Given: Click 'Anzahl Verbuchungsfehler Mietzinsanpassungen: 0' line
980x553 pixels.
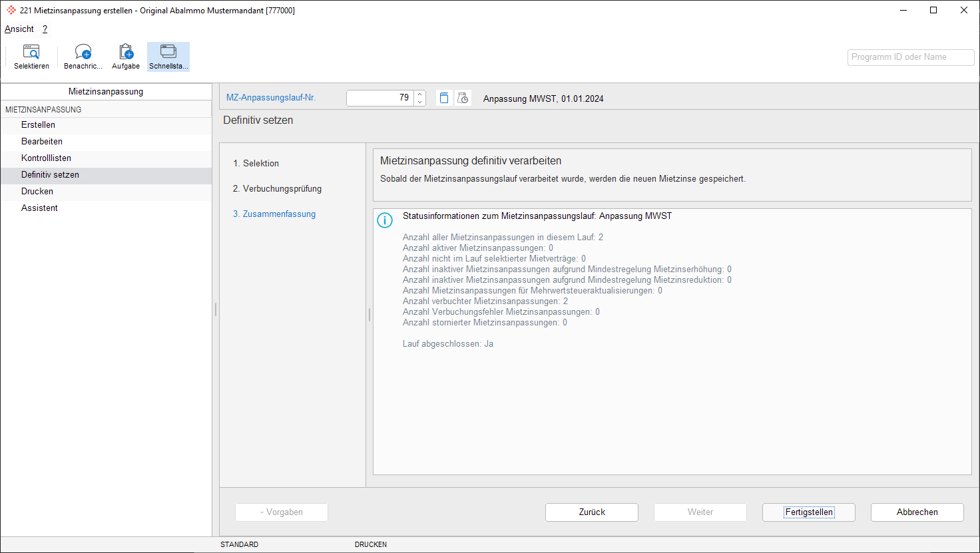Looking at the screenshot, I should coord(501,312).
